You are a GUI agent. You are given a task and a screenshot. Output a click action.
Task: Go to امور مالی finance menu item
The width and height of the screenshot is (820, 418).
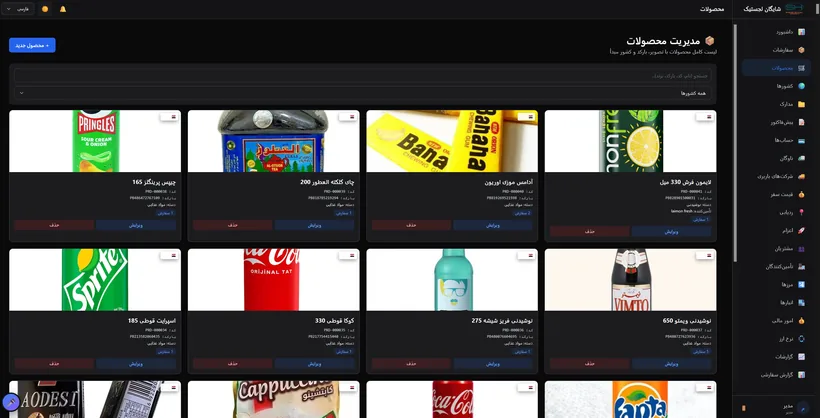click(x=776, y=321)
